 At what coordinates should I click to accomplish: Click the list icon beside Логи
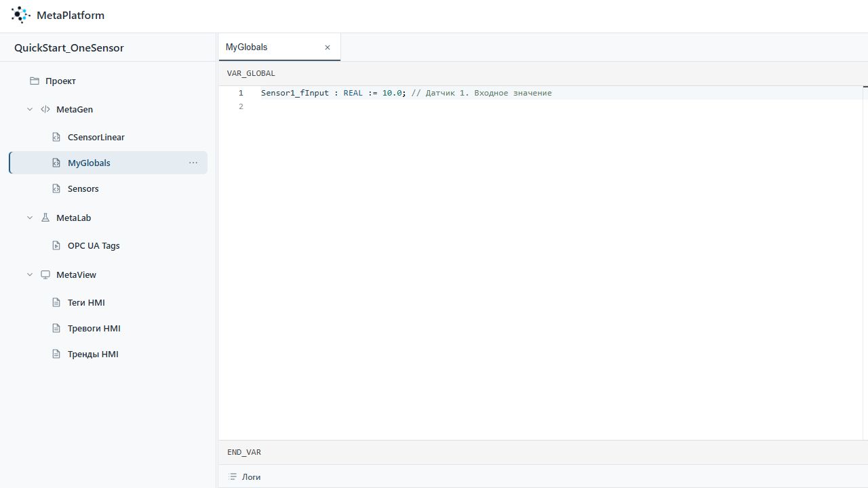pos(233,477)
